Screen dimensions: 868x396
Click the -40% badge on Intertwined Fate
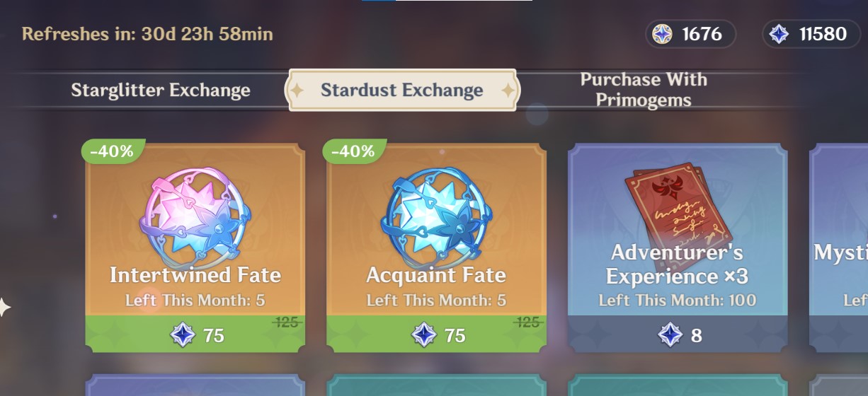tap(112, 151)
